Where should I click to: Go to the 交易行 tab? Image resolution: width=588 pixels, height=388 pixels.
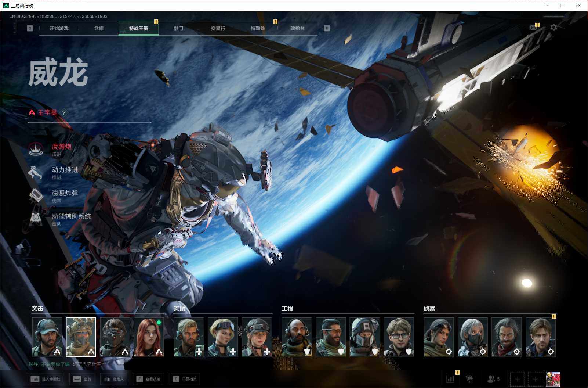coord(218,28)
